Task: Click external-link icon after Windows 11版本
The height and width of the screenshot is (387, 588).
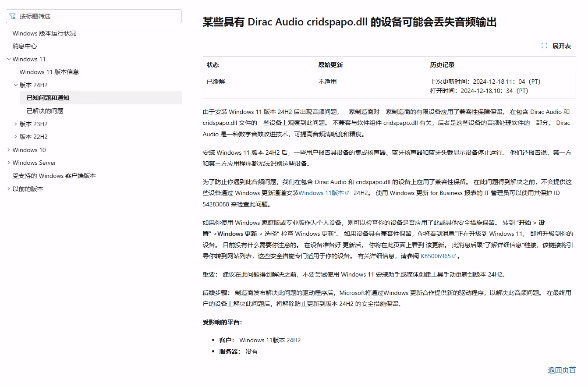Action: click(347, 193)
